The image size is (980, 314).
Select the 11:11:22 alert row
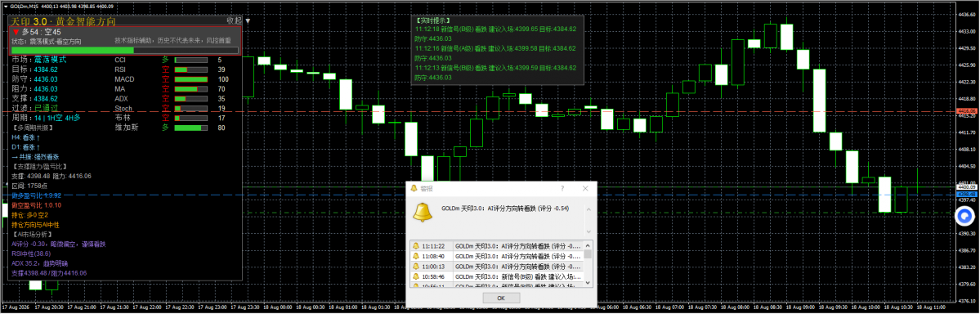point(496,246)
